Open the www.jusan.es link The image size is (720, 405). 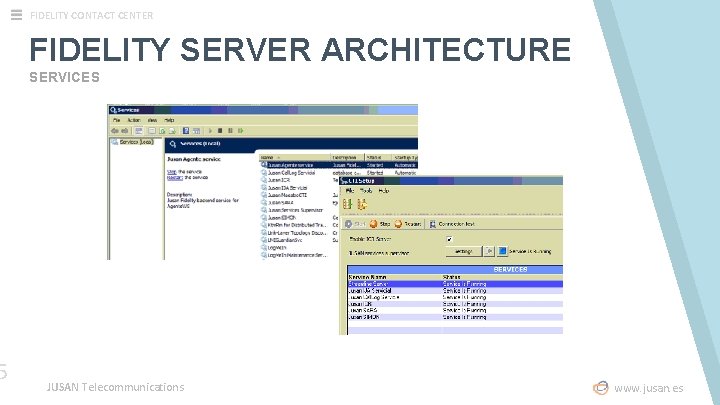point(649,388)
